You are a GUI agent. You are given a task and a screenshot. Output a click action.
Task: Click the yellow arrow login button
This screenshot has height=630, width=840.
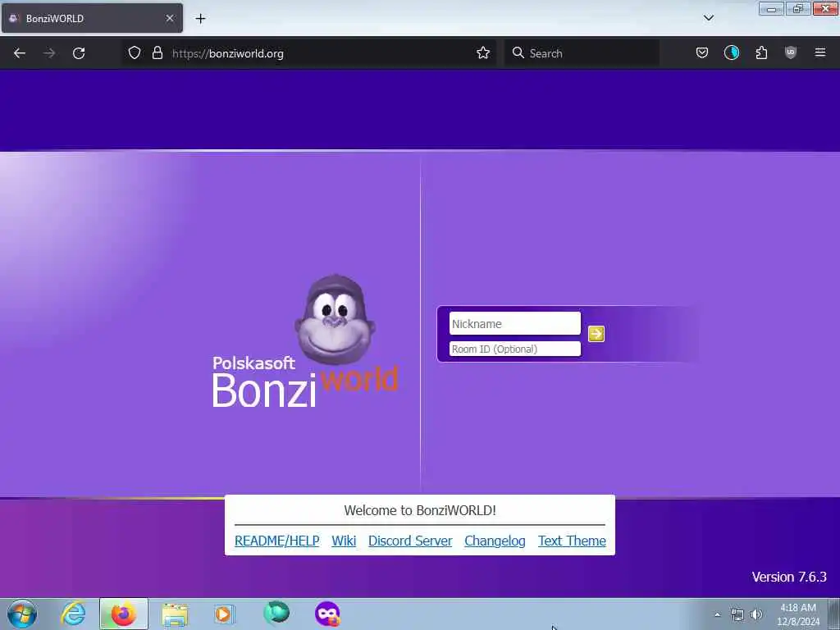596,334
